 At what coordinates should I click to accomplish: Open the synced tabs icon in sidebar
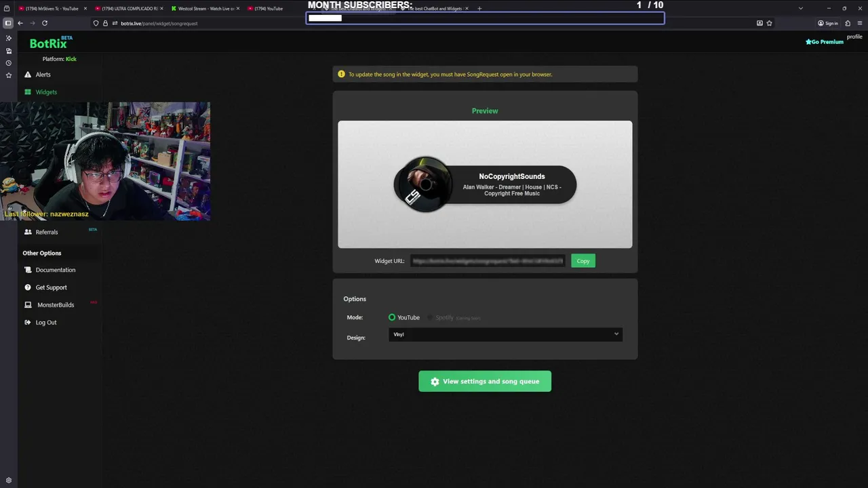[x=8, y=51]
